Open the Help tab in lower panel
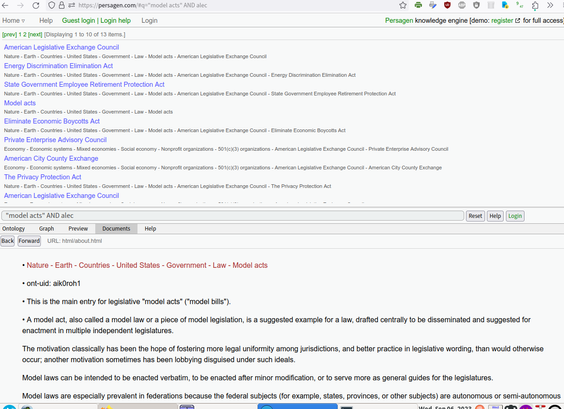564x409 pixels. [x=150, y=229]
